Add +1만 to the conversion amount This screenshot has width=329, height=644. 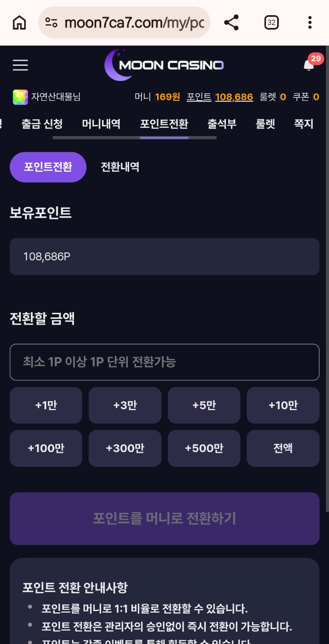tap(46, 405)
